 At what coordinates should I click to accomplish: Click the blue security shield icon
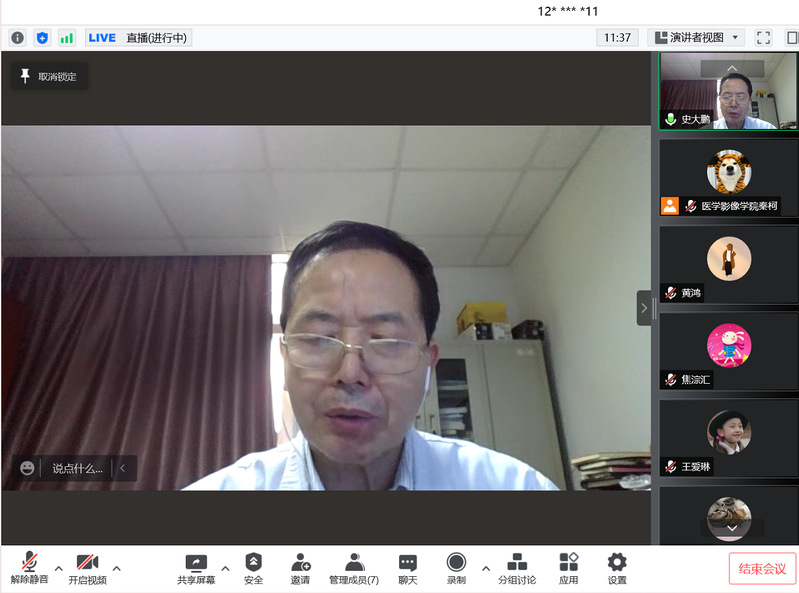[x=42, y=38]
